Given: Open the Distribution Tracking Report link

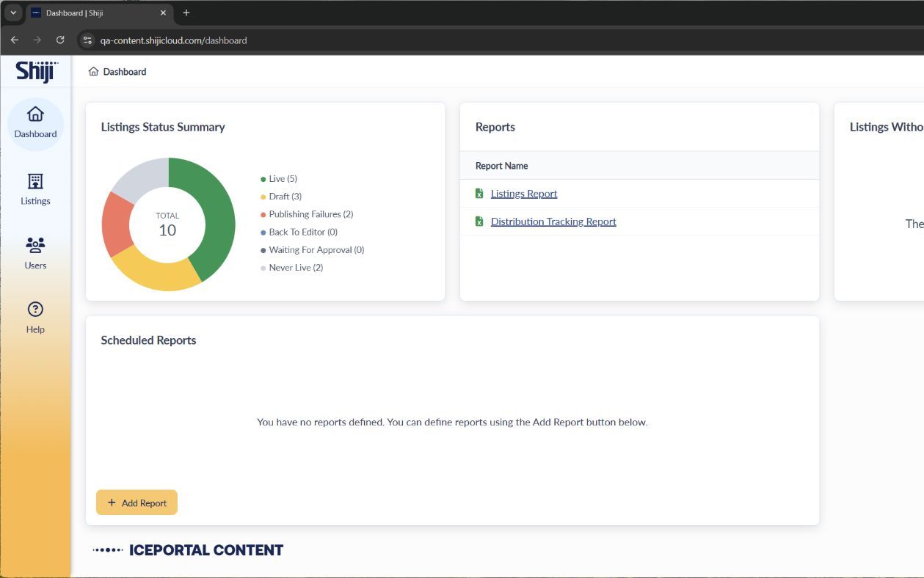Looking at the screenshot, I should click(553, 222).
